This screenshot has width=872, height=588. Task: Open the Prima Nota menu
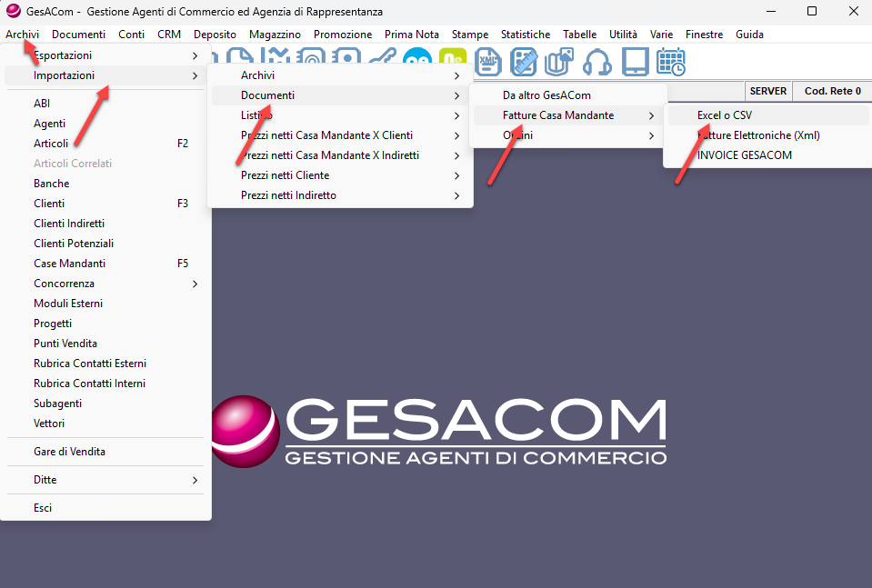(x=412, y=35)
